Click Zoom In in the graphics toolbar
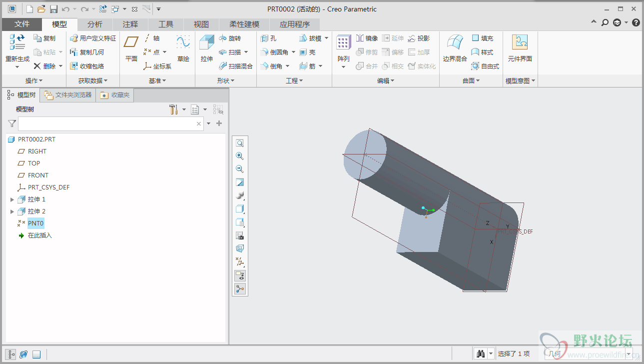 click(x=240, y=156)
